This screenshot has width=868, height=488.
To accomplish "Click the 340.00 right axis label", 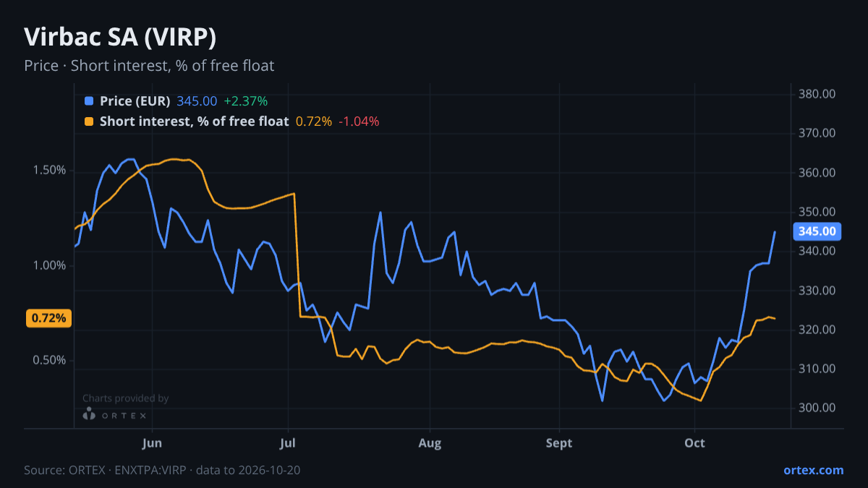I will (818, 251).
